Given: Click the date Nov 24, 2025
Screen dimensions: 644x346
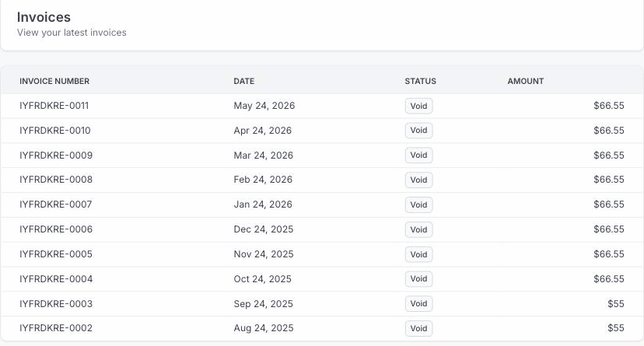Looking at the screenshot, I should [x=263, y=254].
